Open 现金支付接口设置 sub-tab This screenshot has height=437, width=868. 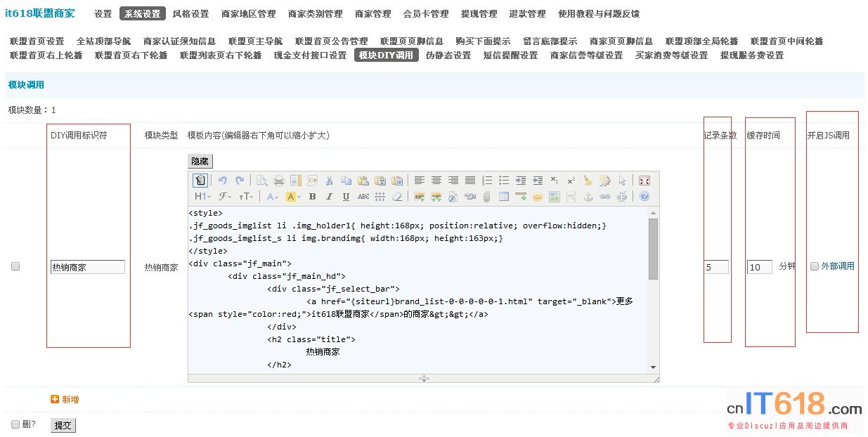(x=310, y=56)
